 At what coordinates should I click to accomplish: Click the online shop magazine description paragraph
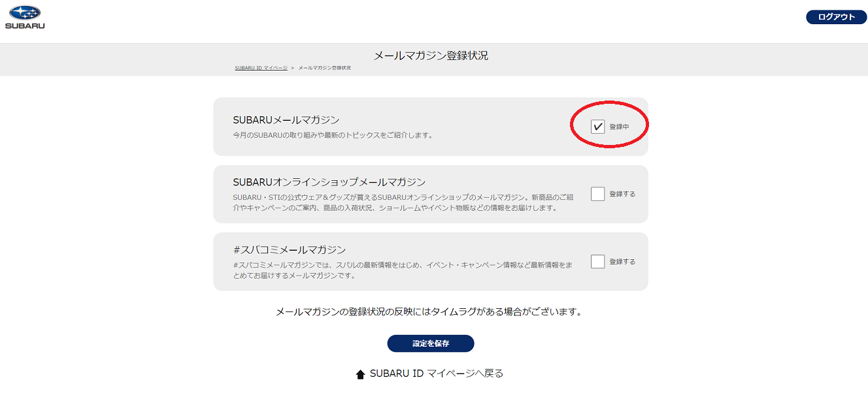tap(403, 202)
